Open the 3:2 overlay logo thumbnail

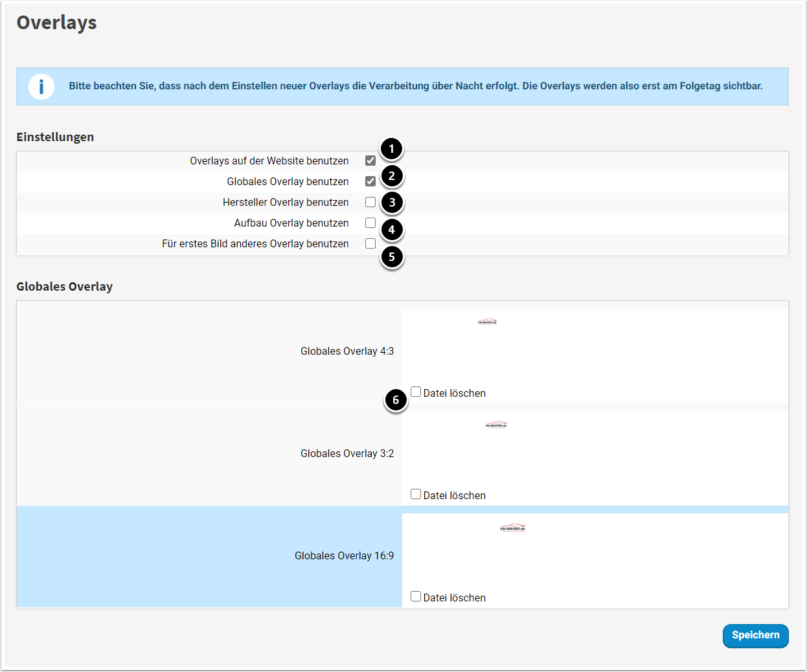496,425
